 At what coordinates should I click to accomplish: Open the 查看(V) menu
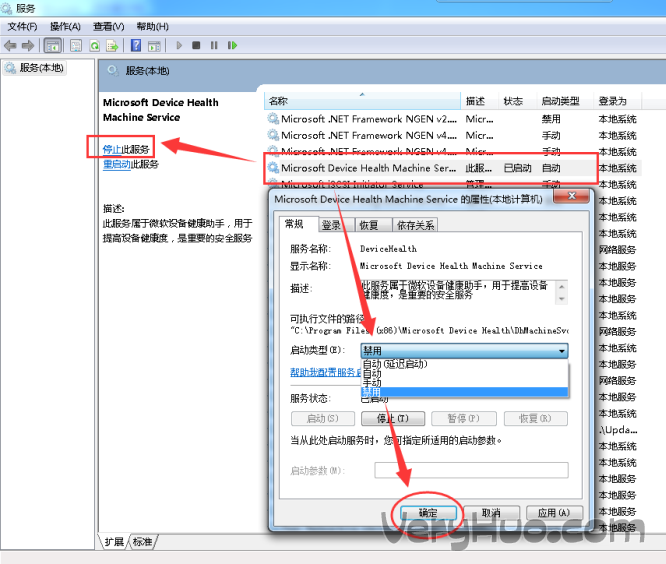coord(109,26)
